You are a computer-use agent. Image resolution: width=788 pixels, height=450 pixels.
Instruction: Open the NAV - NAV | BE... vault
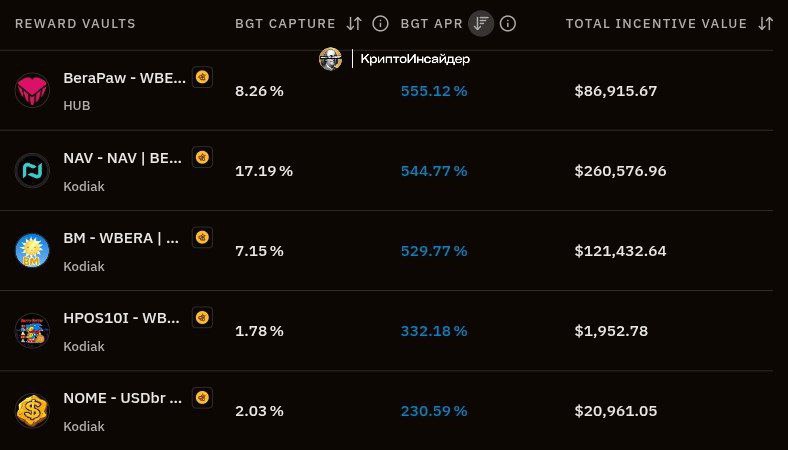coord(123,158)
